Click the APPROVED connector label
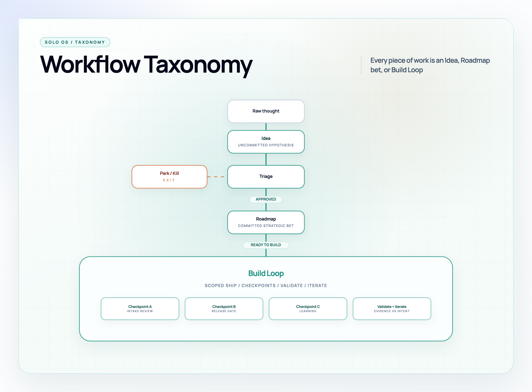The width and height of the screenshot is (532, 392). 266,199
